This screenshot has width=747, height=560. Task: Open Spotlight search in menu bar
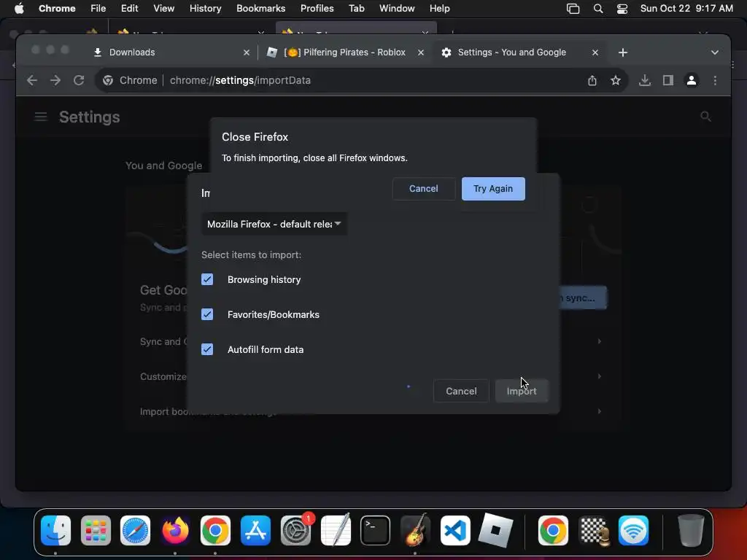click(598, 9)
